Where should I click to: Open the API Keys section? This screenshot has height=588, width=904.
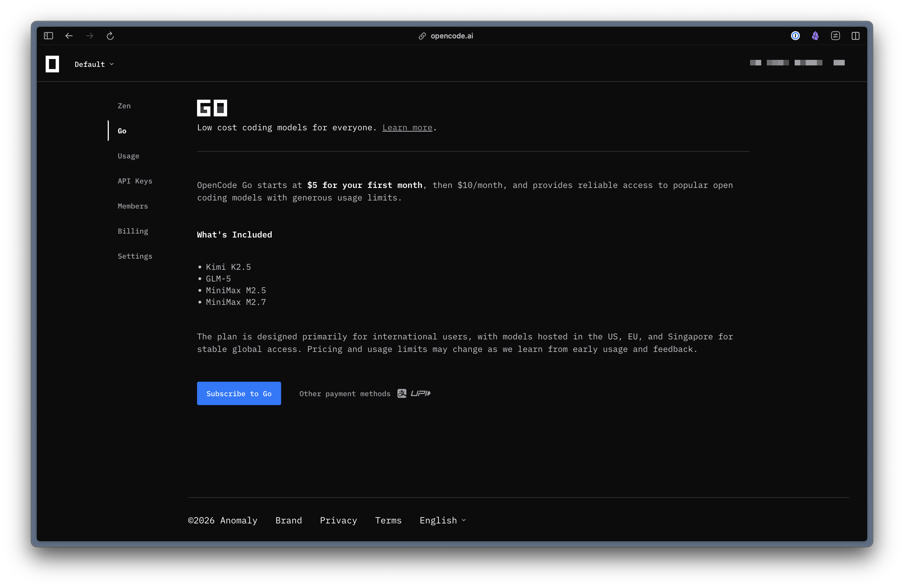tap(135, 181)
